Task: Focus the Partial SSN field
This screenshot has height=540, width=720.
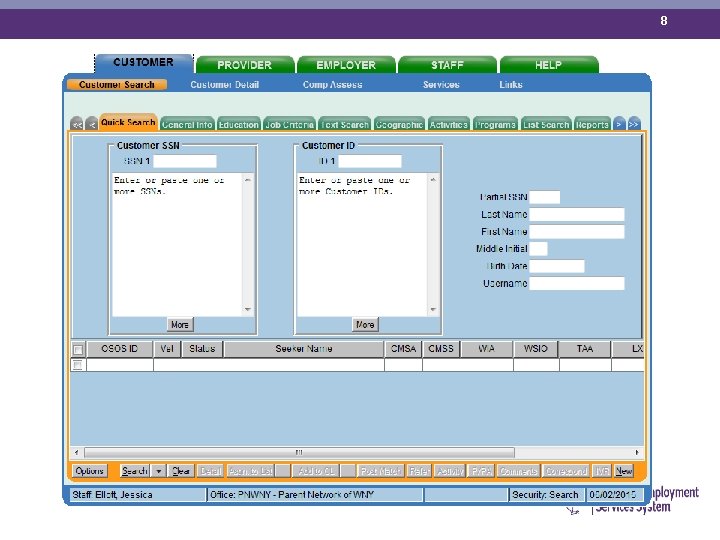Action: 545,197
